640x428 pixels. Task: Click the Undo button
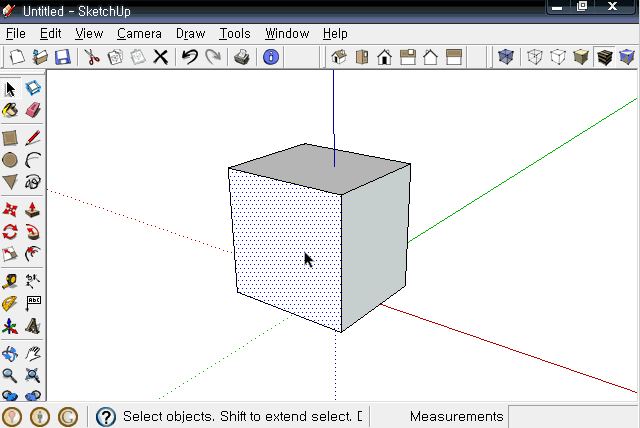coord(190,57)
